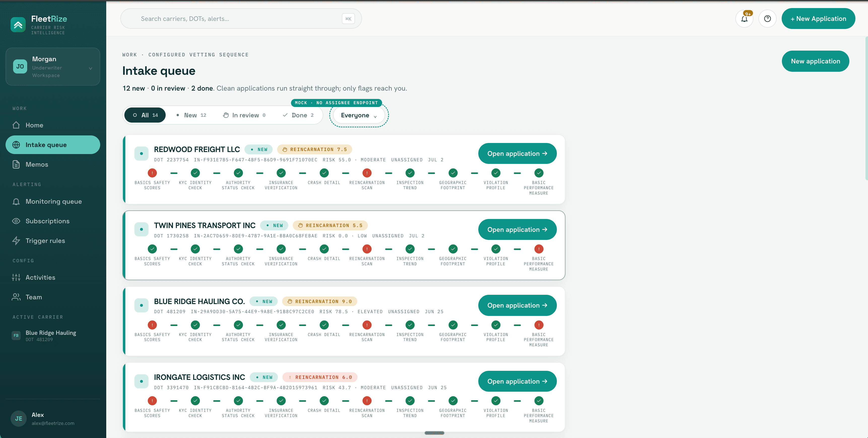Click Irongate Logistics Geographic Footprint checkmark
This screenshot has height=438, width=868.
[x=453, y=400]
